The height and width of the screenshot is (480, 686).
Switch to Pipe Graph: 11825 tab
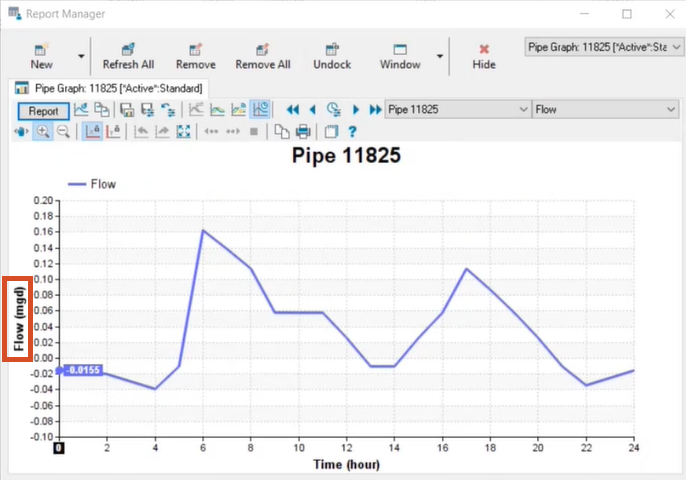coord(108,88)
